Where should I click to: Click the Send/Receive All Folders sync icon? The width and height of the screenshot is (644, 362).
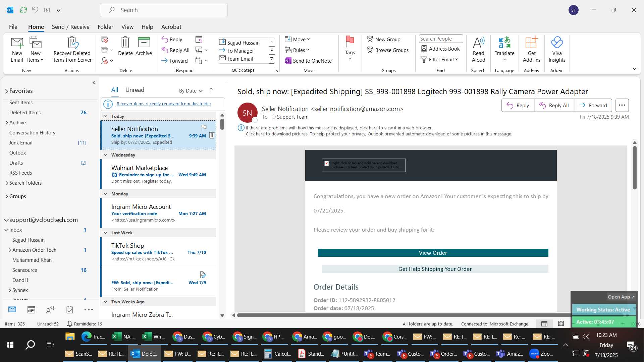[x=23, y=10]
